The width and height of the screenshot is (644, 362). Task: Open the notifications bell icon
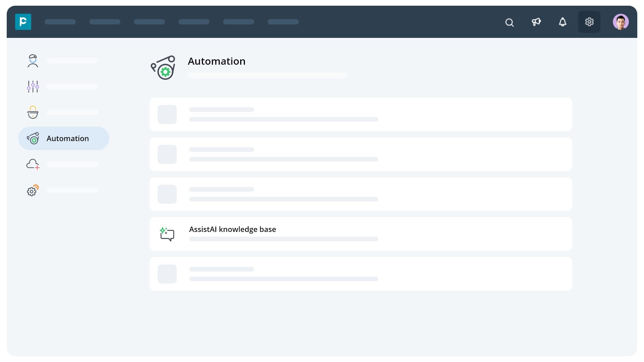click(562, 22)
